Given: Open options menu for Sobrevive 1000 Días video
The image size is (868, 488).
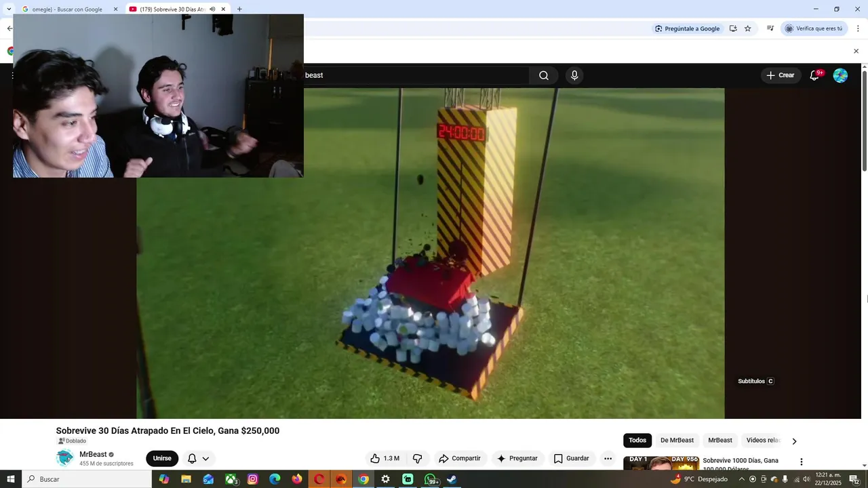Looking at the screenshot, I should tap(801, 462).
